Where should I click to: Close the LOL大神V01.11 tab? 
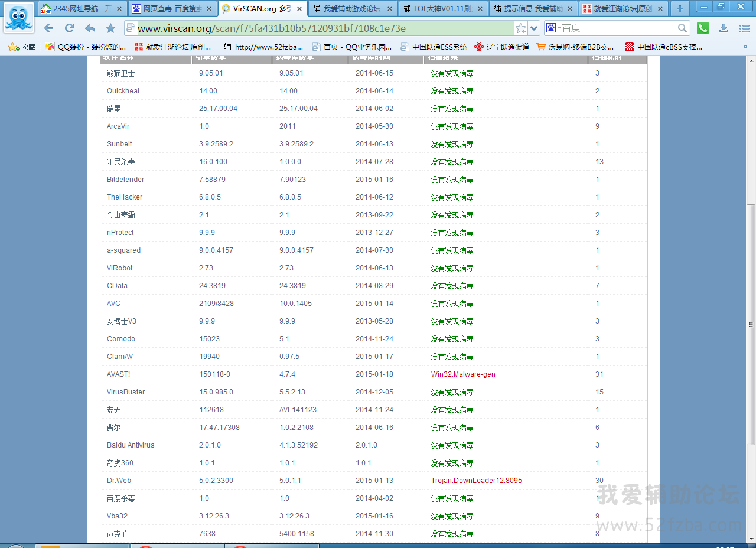(480, 9)
